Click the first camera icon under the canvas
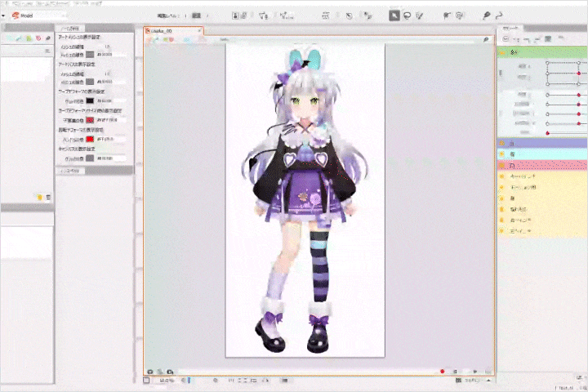Viewport: 588px width, 392px height. [150, 372]
